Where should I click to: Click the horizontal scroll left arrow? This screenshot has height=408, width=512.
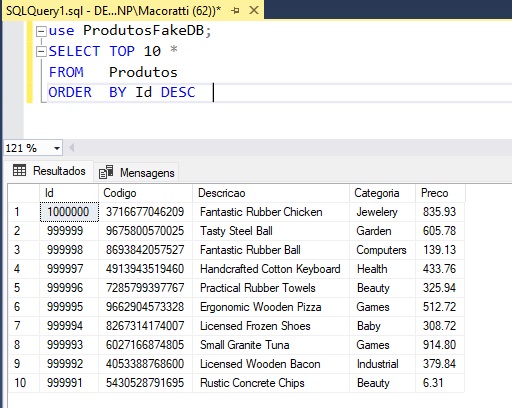coord(71,147)
